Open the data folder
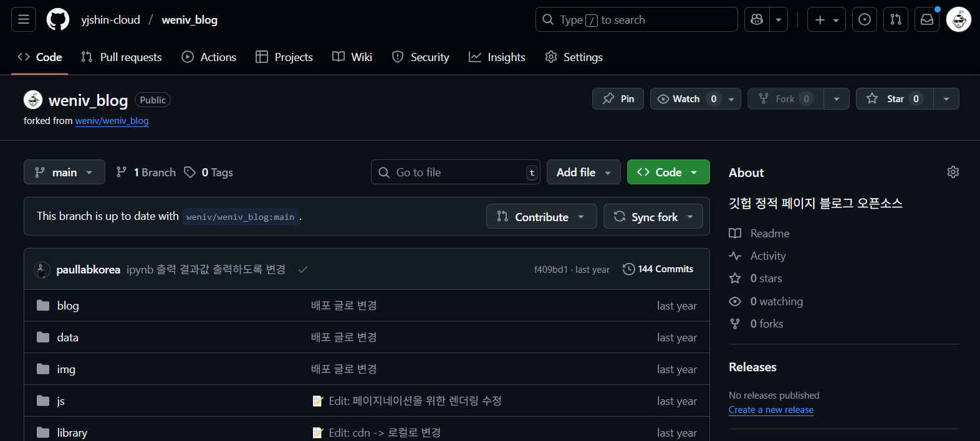The height and width of the screenshot is (441, 980). [x=67, y=337]
